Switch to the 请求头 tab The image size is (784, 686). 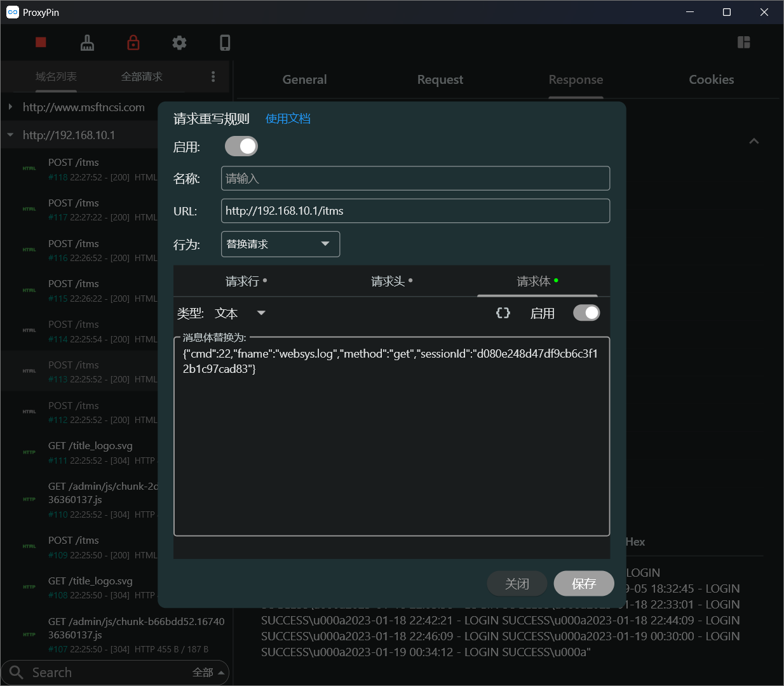click(391, 281)
